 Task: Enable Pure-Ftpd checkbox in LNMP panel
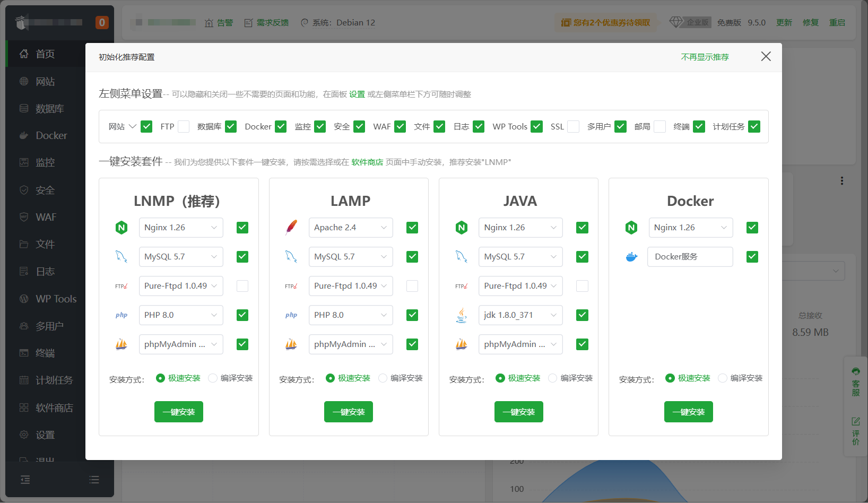click(x=242, y=286)
